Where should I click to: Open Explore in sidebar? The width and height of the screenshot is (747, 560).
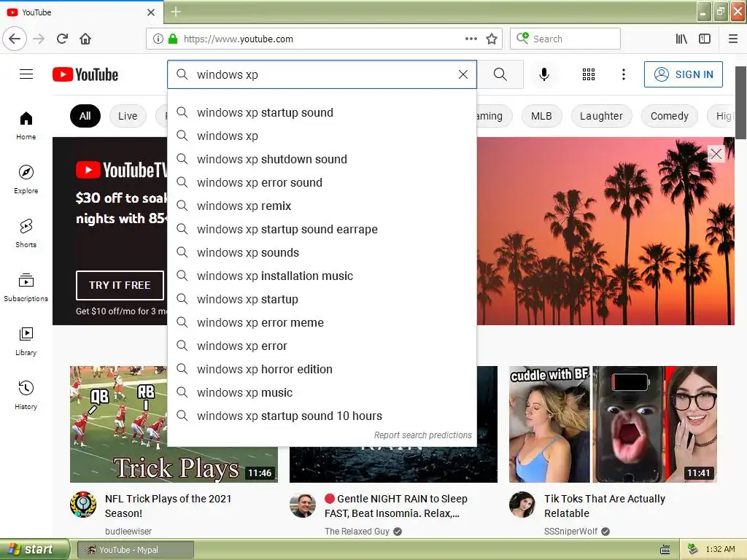pyautogui.click(x=26, y=179)
